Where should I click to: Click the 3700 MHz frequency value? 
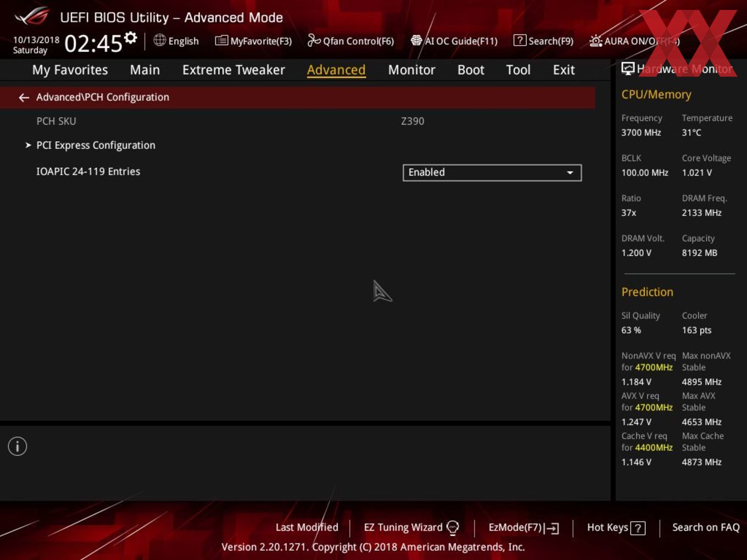641,132
